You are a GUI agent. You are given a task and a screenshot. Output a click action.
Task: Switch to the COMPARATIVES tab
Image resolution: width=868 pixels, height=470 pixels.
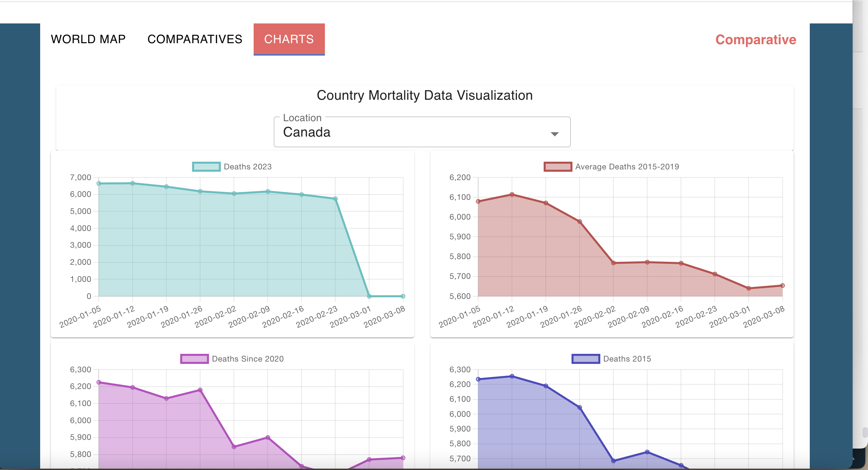[x=195, y=39]
